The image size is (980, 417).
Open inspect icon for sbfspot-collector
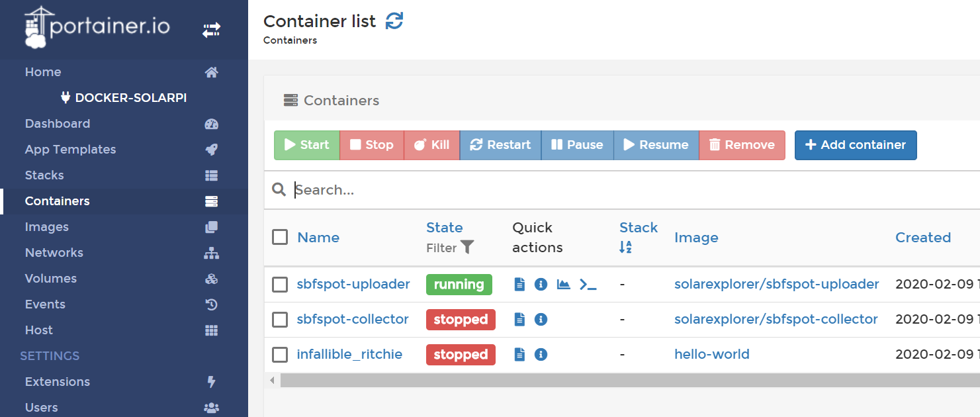click(x=541, y=320)
